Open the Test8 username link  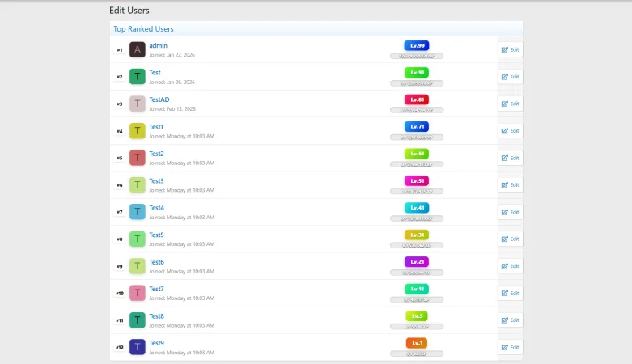point(156,316)
